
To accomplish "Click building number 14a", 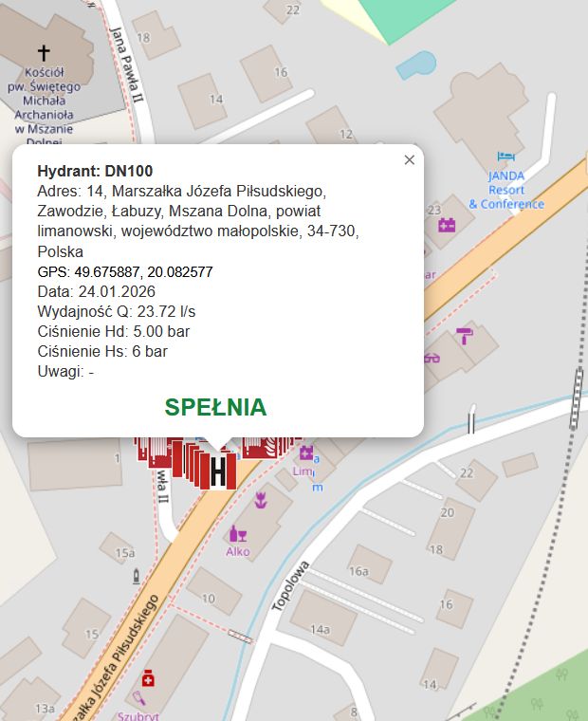I will coord(320,630).
